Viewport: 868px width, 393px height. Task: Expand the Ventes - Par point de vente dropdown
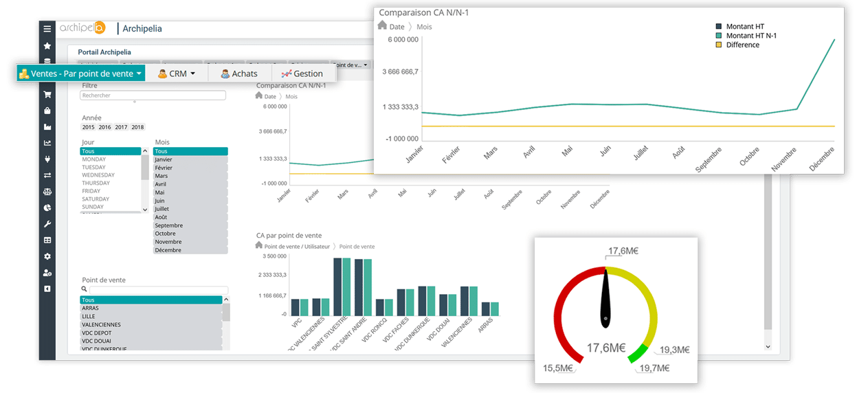pos(81,74)
